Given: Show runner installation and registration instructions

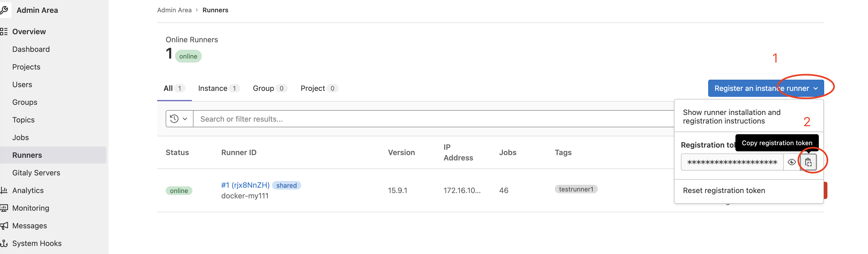Looking at the screenshot, I should click(731, 116).
